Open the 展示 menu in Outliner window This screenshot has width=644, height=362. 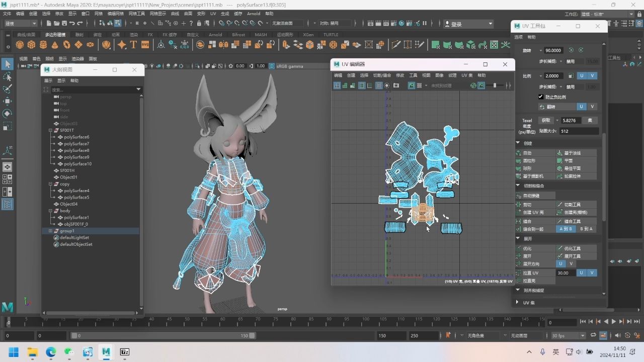48,80
